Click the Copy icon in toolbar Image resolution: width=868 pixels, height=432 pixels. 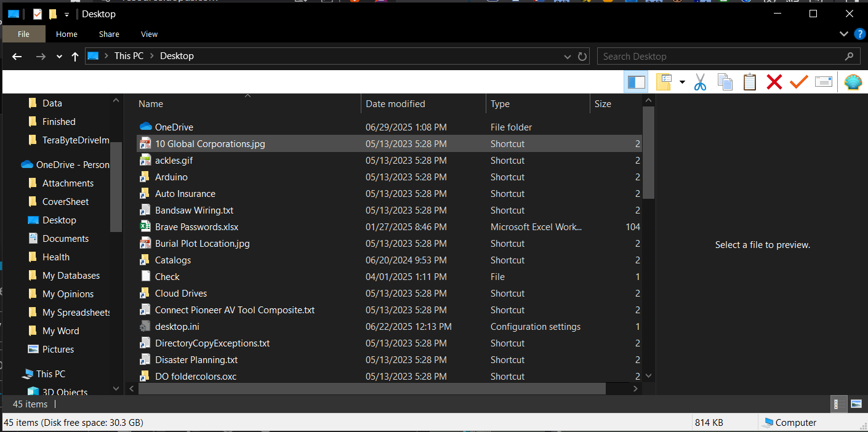pyautogui.click(x=725, y=82)
